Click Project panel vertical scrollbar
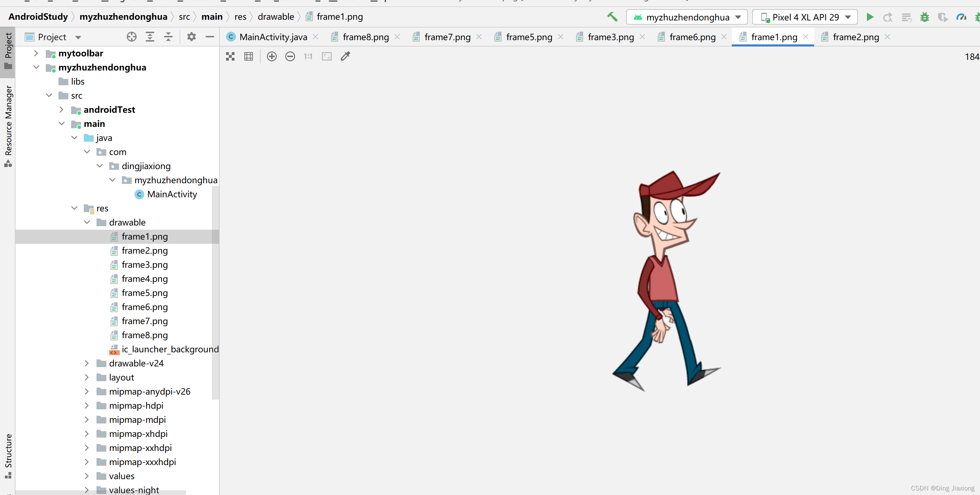This screenshot has width=980, height=495. point(215,293)
